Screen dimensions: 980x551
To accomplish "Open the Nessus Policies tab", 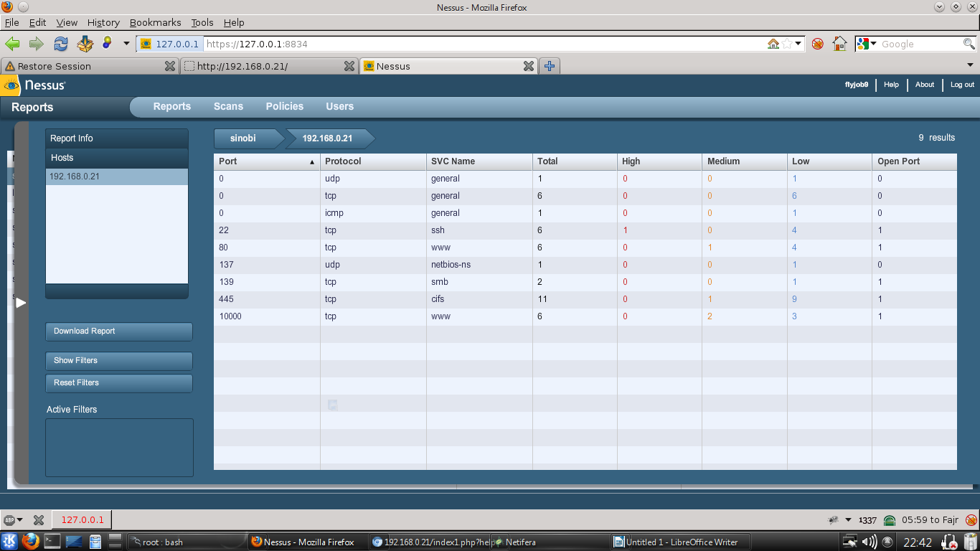I will [285, 106].
